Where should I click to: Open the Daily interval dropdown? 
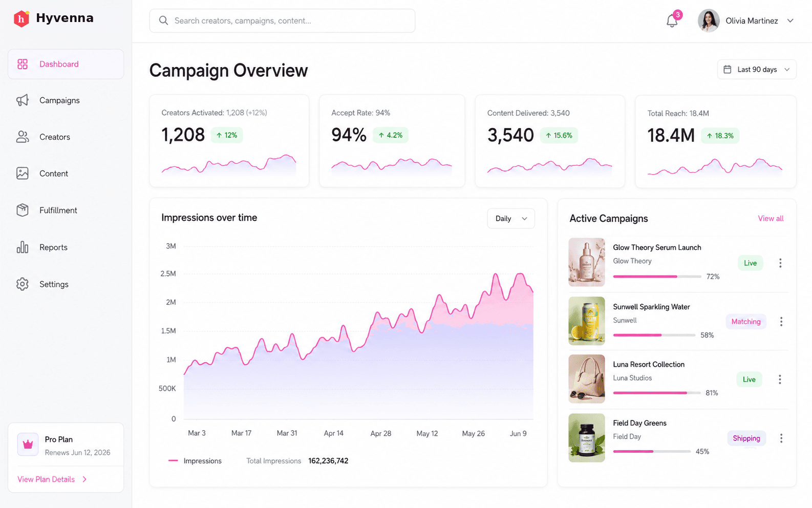click(511, 219)
